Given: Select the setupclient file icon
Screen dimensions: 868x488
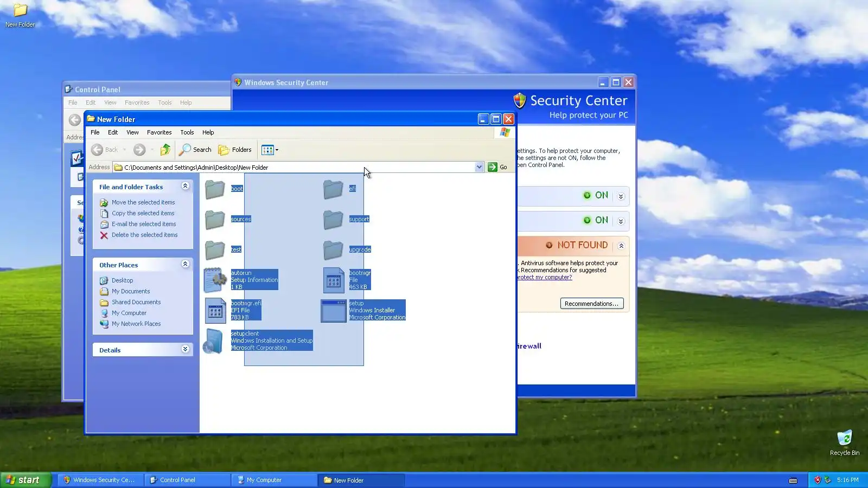Looking at the screenshot, I should (213, 341).
